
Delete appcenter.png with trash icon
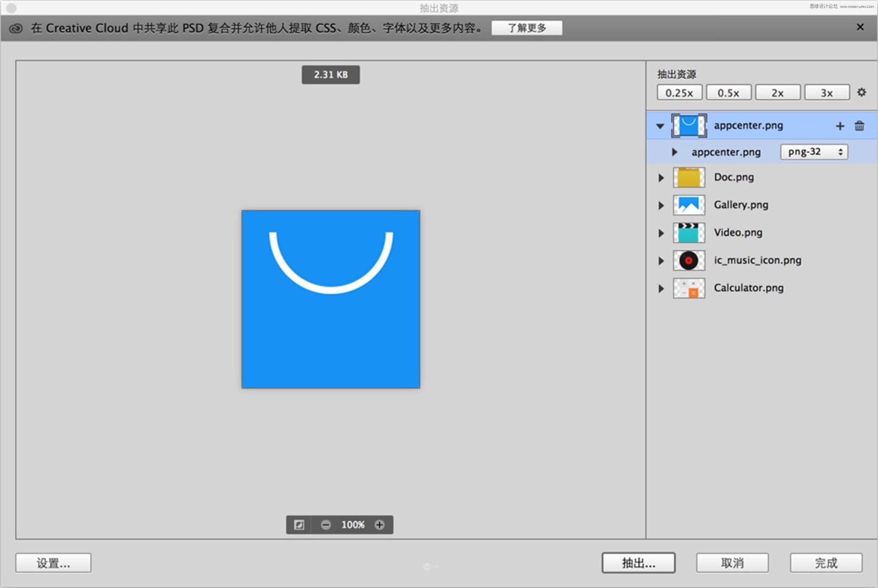click(x=859, y=126)
